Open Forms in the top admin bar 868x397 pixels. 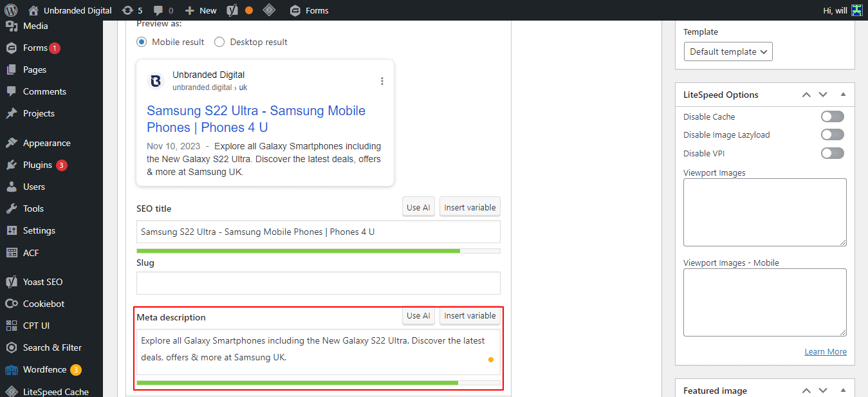pyautogui.click(x=309, y=10)
